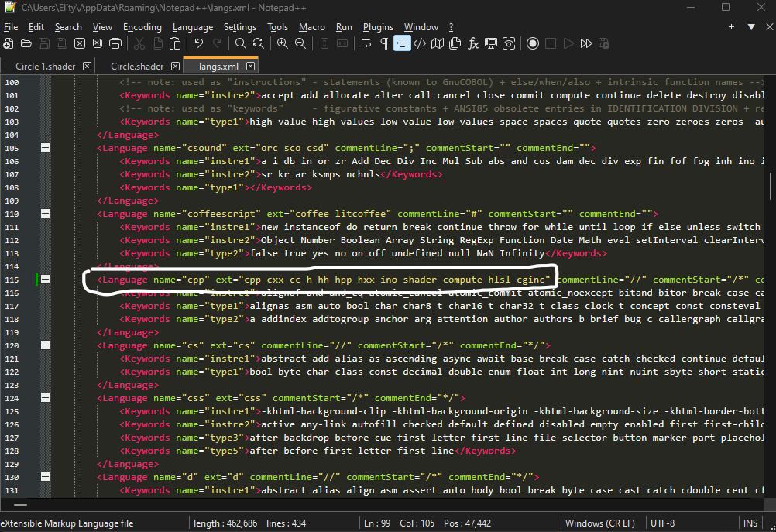The image size is (776, 532).
Task: Save the current file via toolbar
Action: (x=44, y=43)
